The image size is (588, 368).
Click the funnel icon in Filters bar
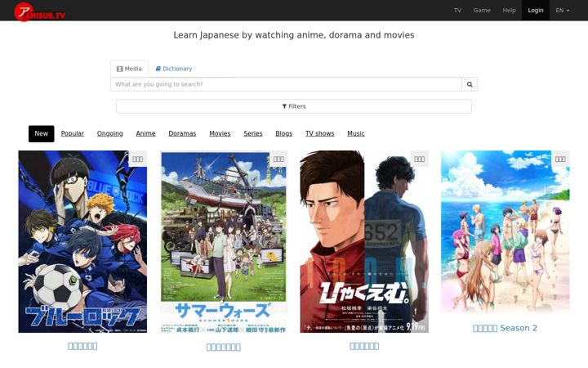tap(284, 106)
